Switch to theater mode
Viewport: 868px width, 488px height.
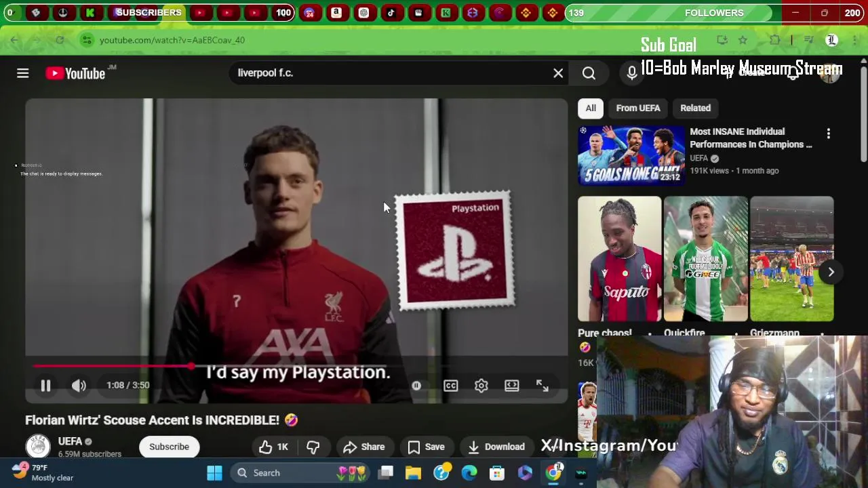pos(511,385)
